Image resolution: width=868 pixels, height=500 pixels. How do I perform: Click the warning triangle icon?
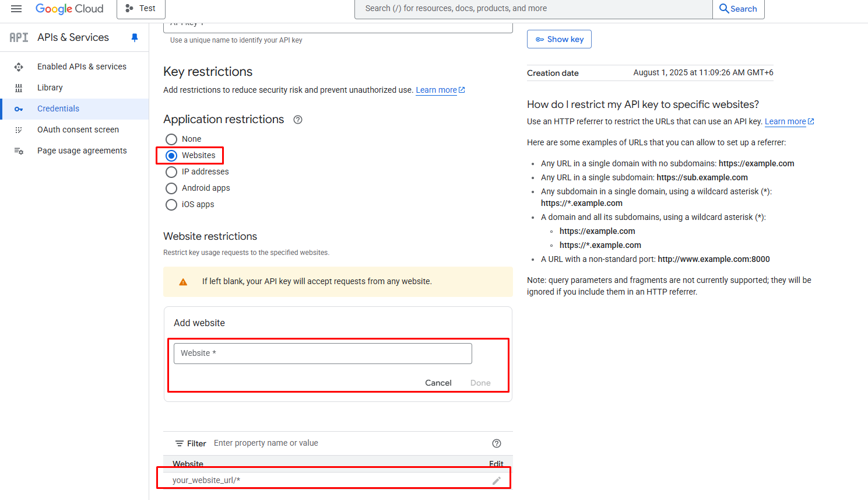[183, 282]
